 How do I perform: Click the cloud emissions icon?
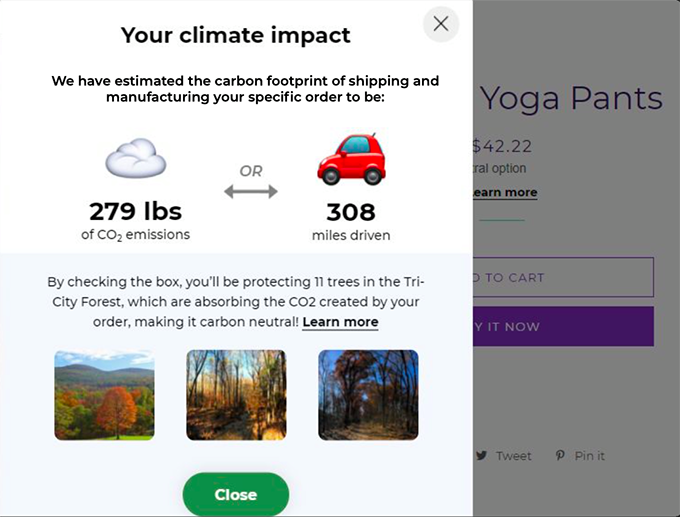[136, 160]
